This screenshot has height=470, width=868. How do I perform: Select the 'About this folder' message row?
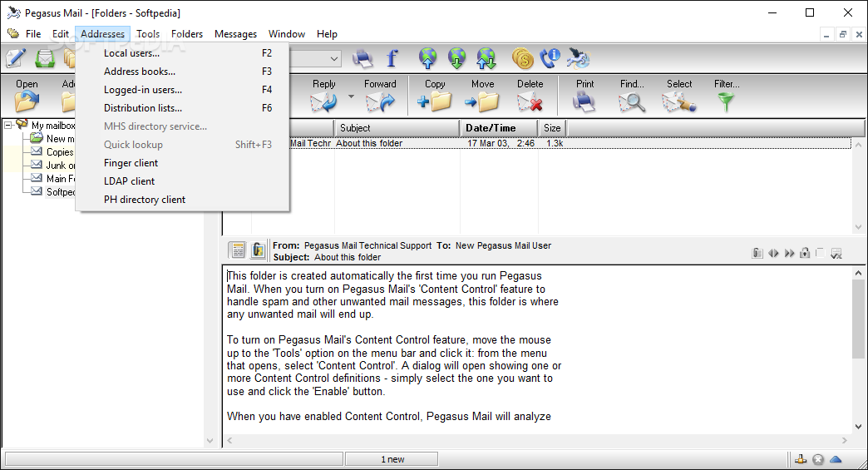click(537, 143)
